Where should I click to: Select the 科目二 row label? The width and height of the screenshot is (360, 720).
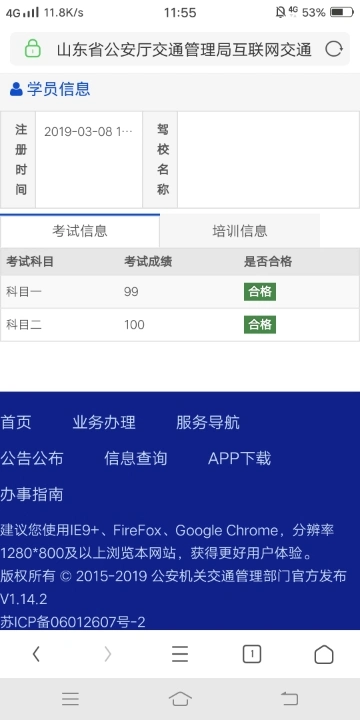click(x=24, y=325)
